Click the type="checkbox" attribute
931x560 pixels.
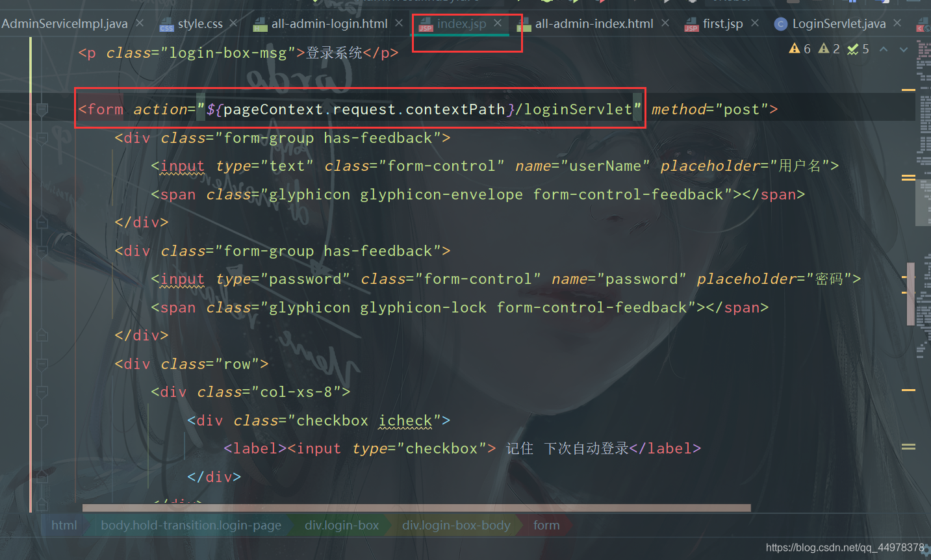tap(420, 449)
